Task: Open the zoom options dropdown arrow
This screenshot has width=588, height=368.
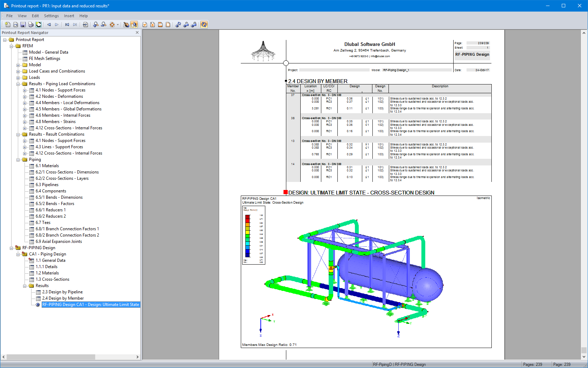Action: pyautogui.click(x=118, y=25)
